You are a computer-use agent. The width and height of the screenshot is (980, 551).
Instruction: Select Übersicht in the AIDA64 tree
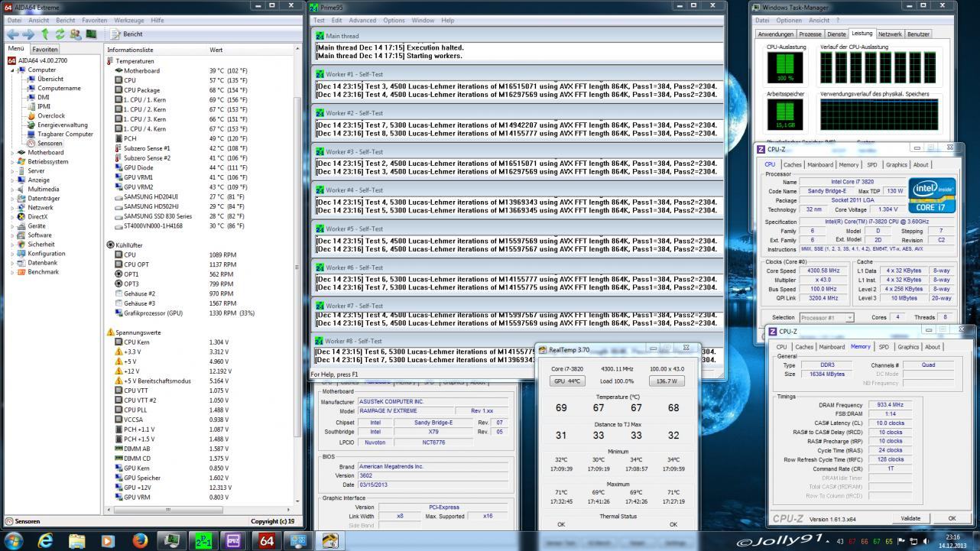pos(50,79)
